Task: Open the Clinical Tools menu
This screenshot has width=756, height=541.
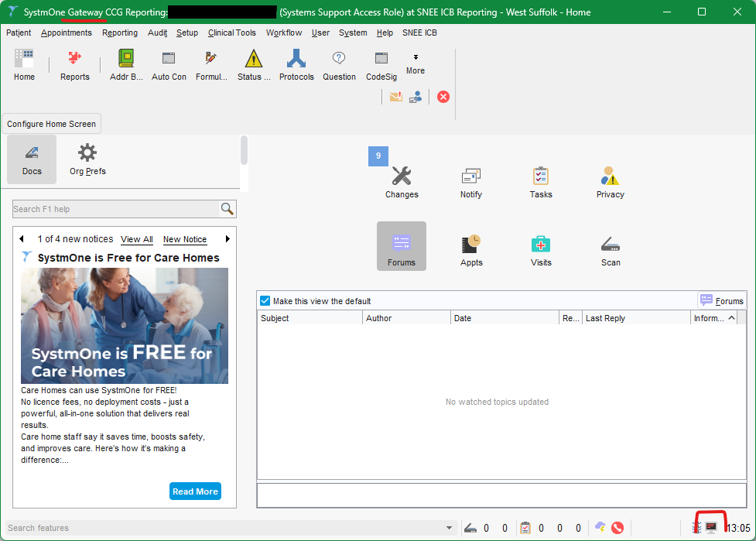Action: (232, 33)
